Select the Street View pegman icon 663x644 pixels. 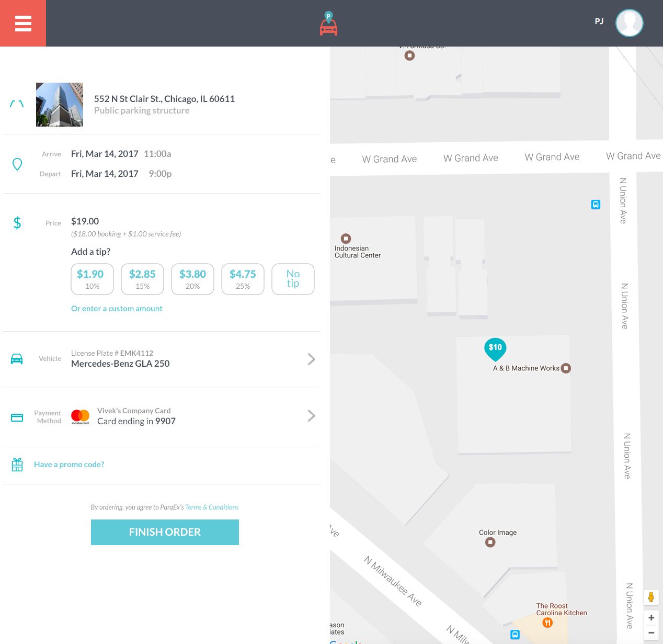(x=651, y=597)
